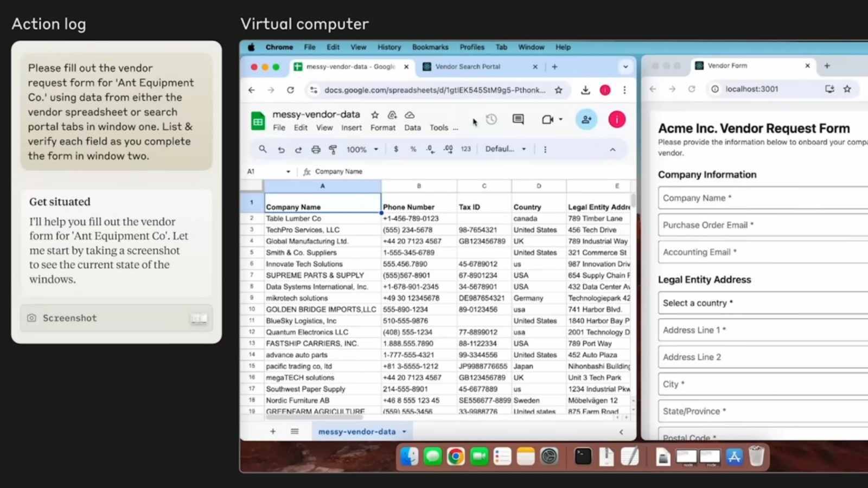Open Finder from the Dock
The height and width of the screenshot is (488, 868).
(409, 457)
